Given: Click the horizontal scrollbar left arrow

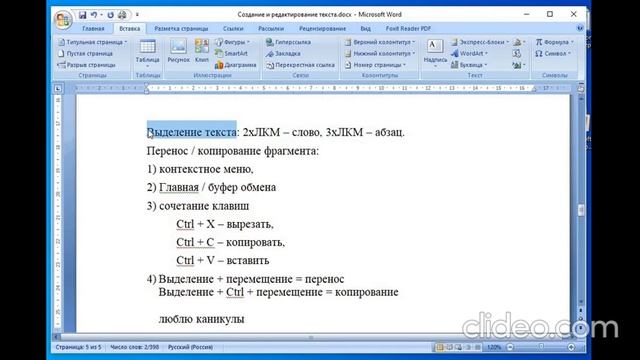Looking at the screenshot, I should click(x=57, y=337).
